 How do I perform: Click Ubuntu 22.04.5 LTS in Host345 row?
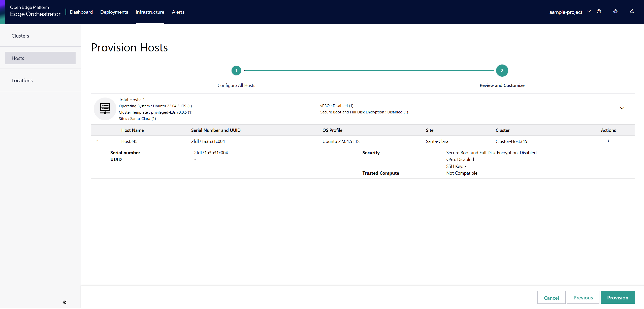click(341, 141)
